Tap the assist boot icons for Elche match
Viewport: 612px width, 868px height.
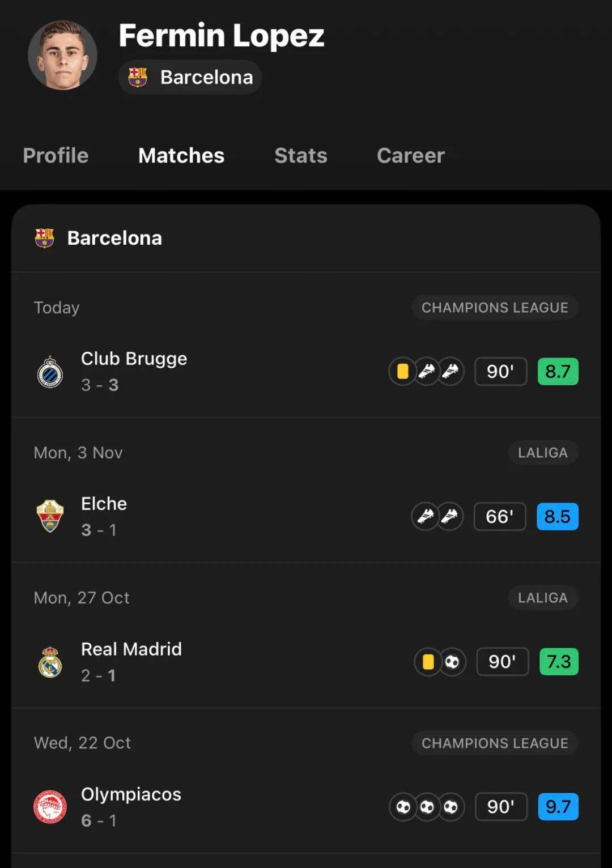(x=437, y=516)
